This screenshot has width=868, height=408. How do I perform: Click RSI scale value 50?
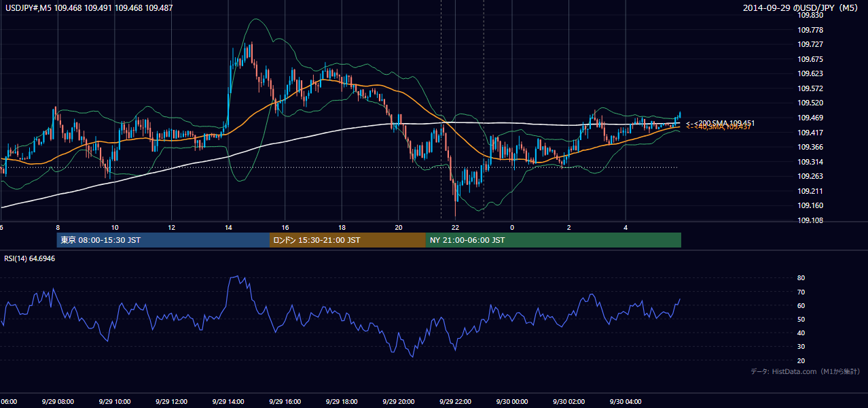[x=801, y=319]
